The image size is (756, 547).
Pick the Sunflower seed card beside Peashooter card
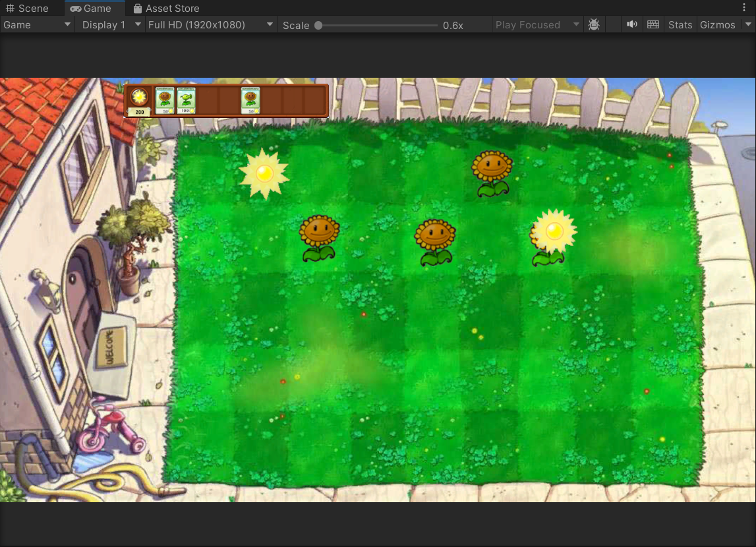pyautogui.click(x=165, y=100)
